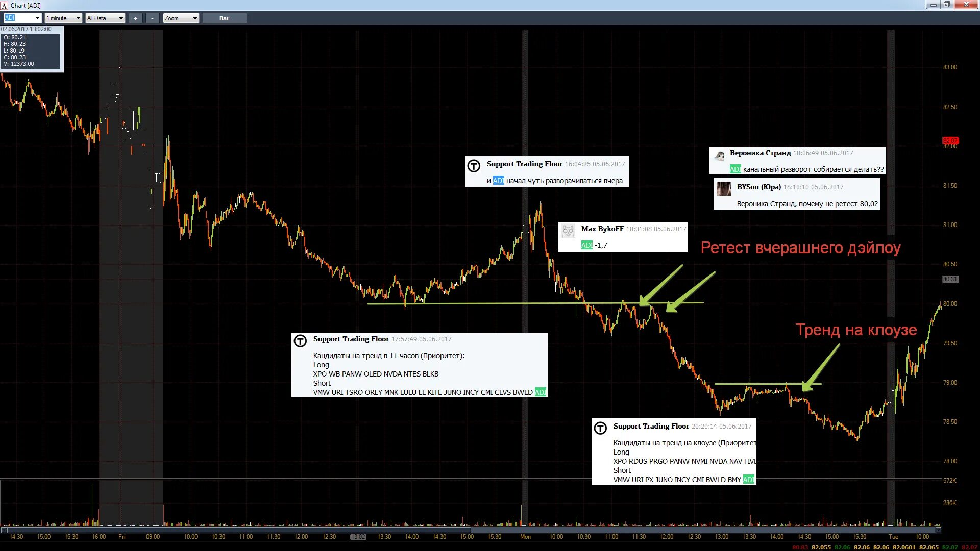Click the Support Trading Floor icon on 17:57 message
Image resolution: width=980 pixels, height=551 pixels.
tap(300, 341)
